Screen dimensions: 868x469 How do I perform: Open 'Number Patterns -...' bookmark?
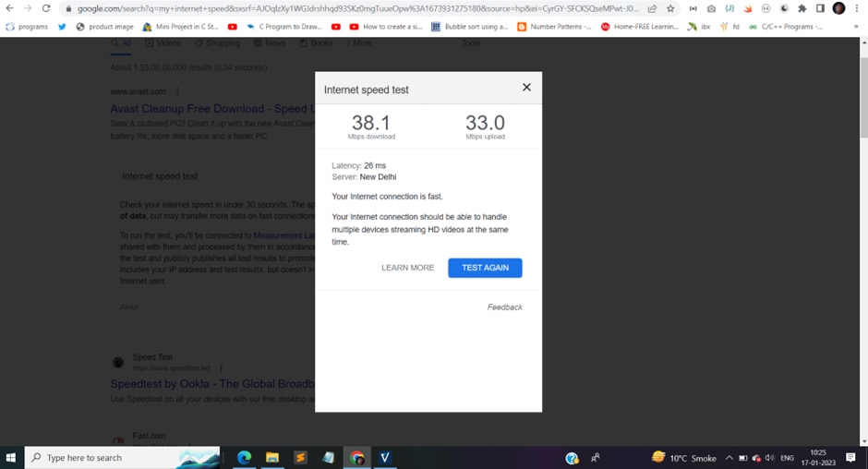(x=554, y=27)
